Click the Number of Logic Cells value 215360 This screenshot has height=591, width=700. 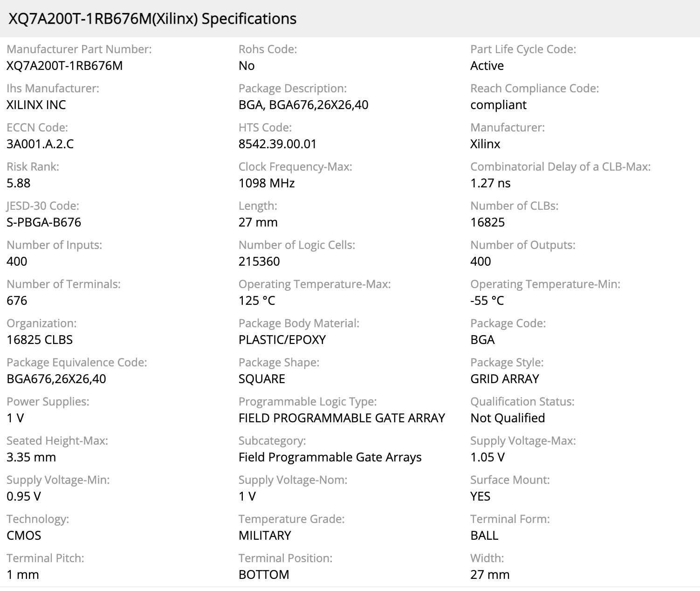click(259, 261)
